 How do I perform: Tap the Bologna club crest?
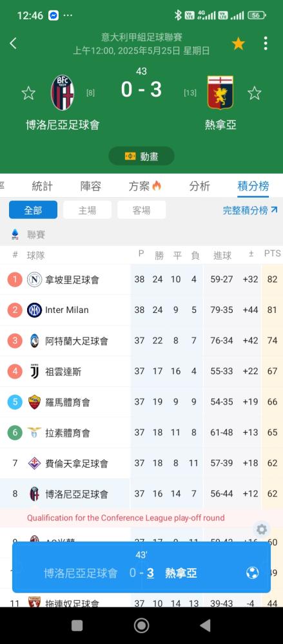[63, 93]
